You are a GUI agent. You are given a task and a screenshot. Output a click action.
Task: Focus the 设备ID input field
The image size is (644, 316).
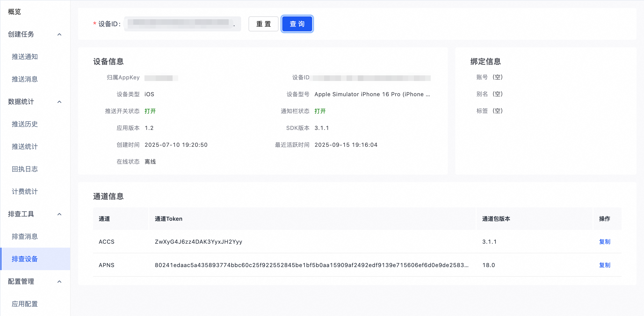pyautogui.click(x=182, y=24)
